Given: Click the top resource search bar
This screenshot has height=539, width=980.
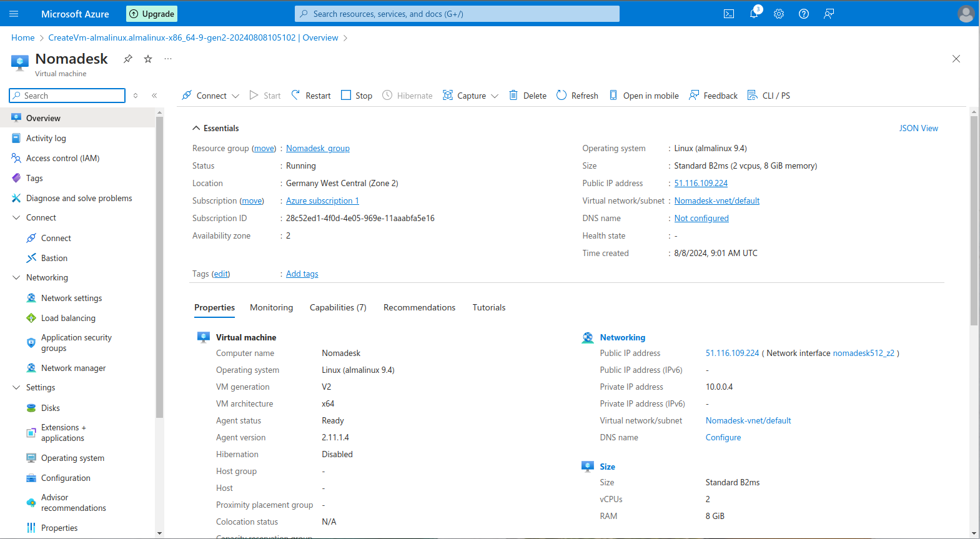Looking at the screenshot, I should pyautogui.click(x=457, y=14).
